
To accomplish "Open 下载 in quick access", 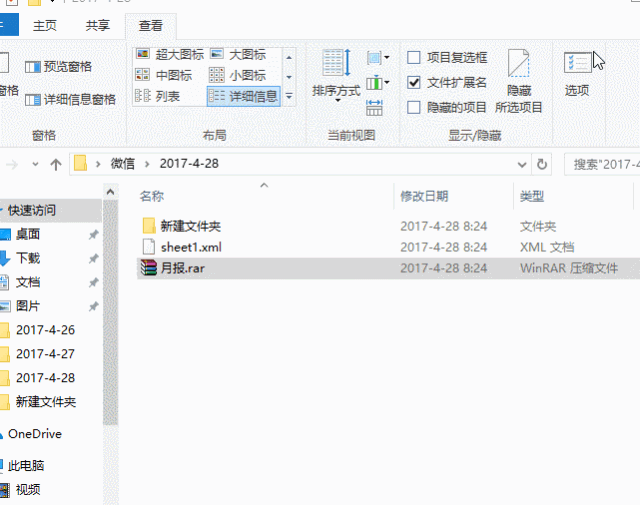I will coord(28,258).
